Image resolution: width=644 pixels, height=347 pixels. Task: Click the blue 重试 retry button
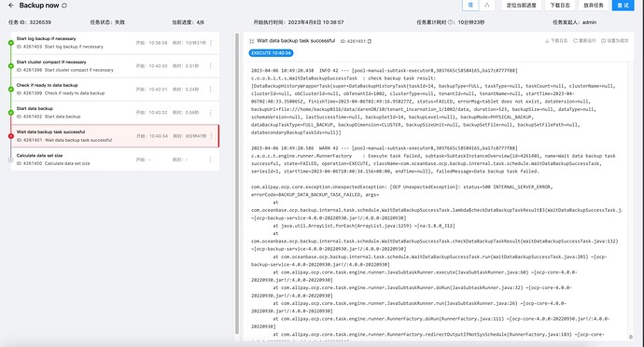[623, 5]
